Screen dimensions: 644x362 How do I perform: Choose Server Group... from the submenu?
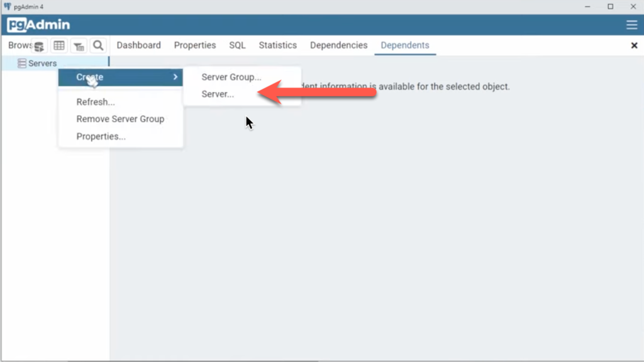tap(231, 77)
